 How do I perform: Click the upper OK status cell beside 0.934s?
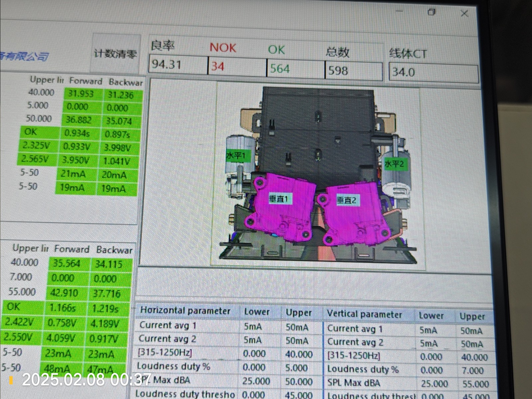pyautogui.click(x=39, y=132)
